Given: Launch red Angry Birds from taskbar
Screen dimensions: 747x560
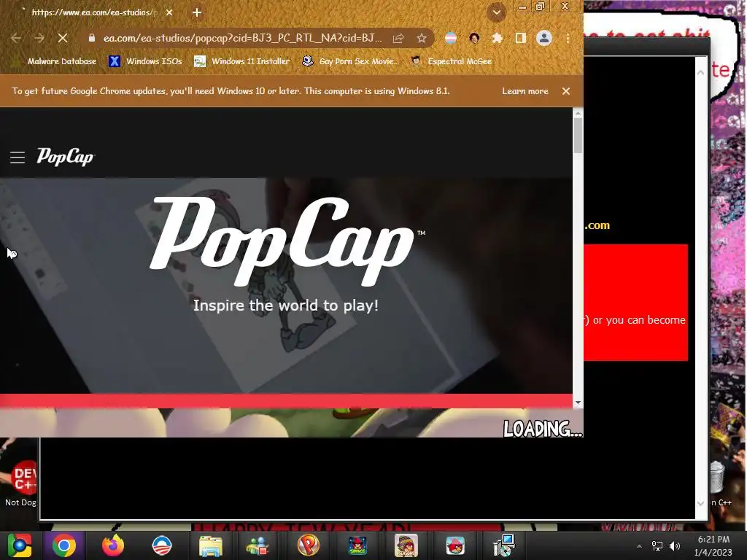Looking at the screenshot, I should click(455, 545).
